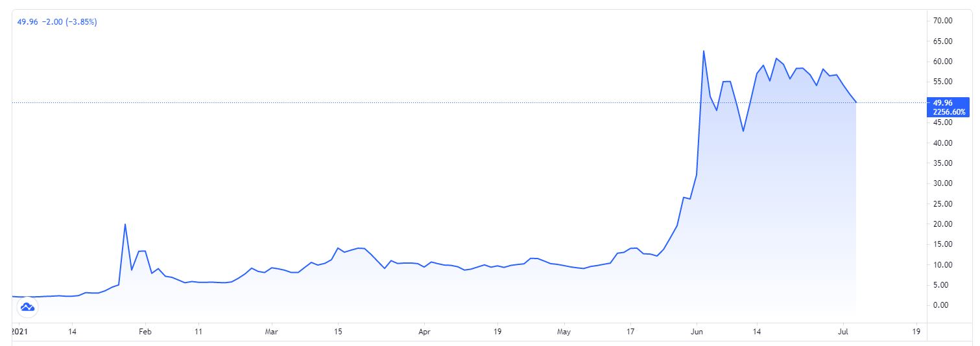The image size is (980, 346).
Task: Click the price change text at top left
Action: tap(57, 22)
